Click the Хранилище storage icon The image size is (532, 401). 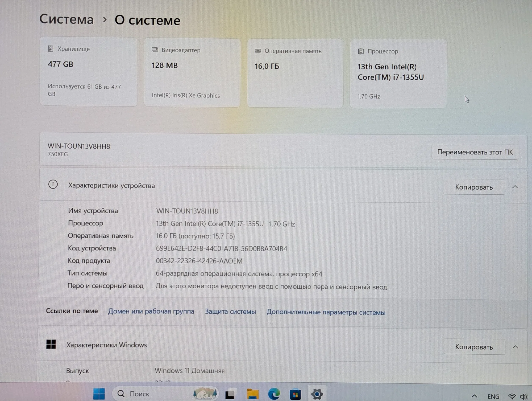[51, 49]
